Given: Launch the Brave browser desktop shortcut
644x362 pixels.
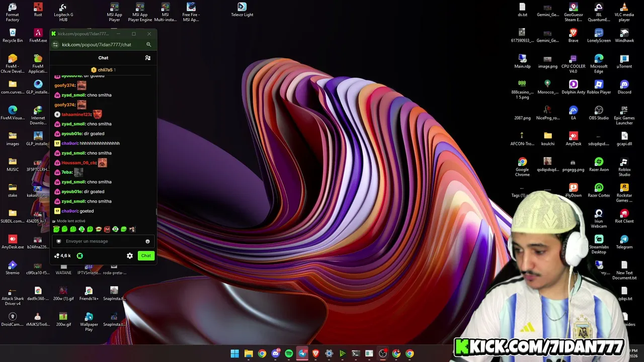Looking at the screenshot, I should pyautogui.click(x=573, y=35).
